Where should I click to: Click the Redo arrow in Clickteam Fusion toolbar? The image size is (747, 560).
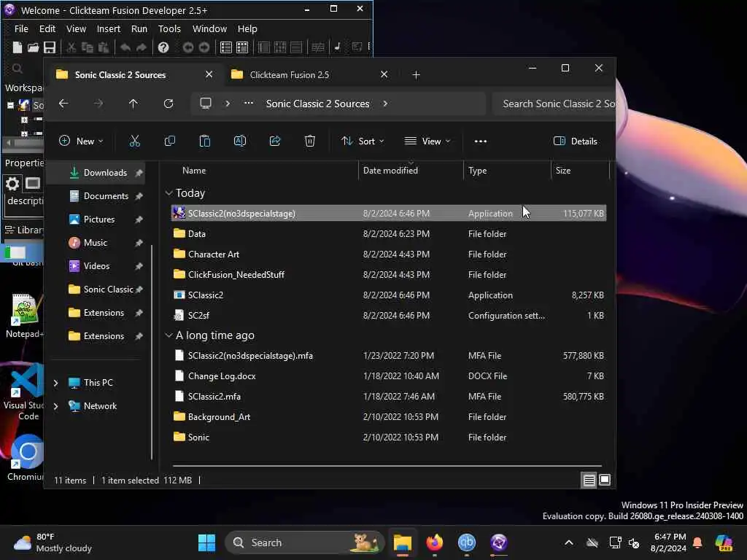[142, 47]
